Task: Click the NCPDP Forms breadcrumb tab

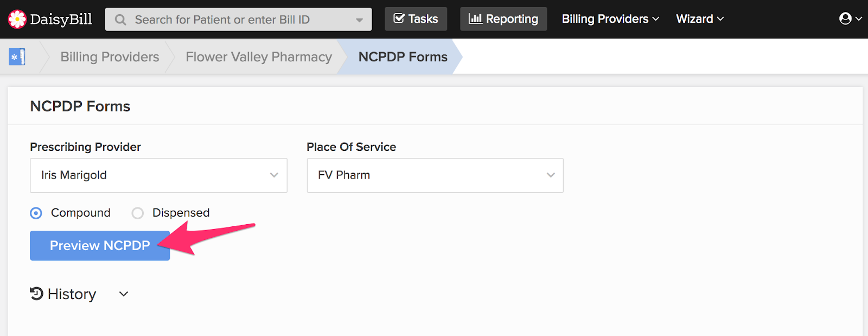Action: tap(403, 57)
